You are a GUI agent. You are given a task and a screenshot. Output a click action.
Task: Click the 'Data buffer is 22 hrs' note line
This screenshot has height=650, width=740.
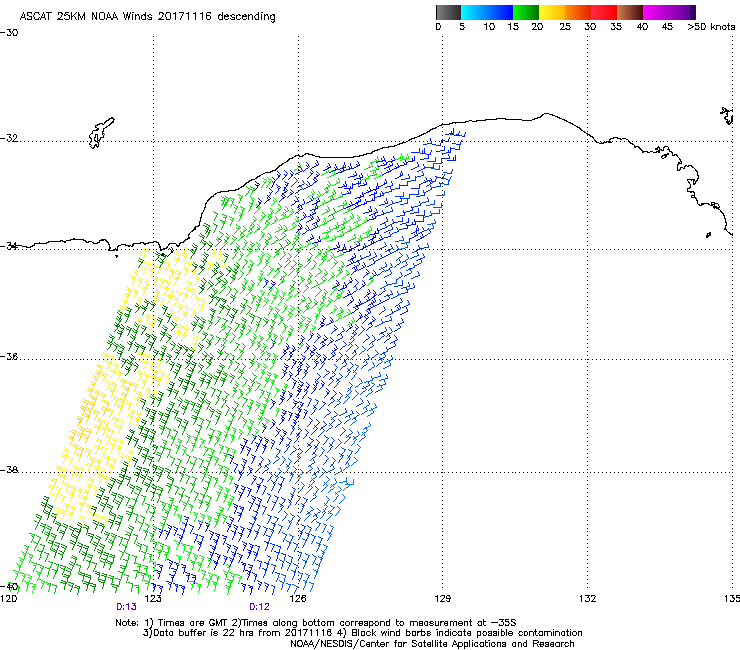[x=362, y=633]
